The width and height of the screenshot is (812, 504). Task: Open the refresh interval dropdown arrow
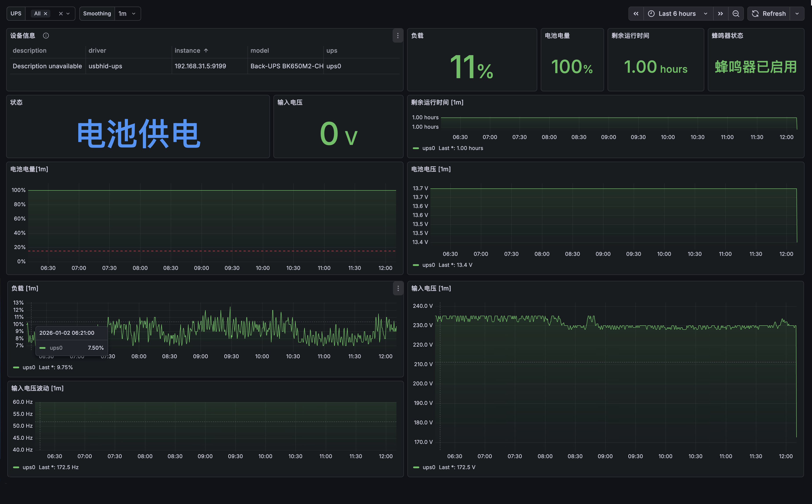click(797, 14)
